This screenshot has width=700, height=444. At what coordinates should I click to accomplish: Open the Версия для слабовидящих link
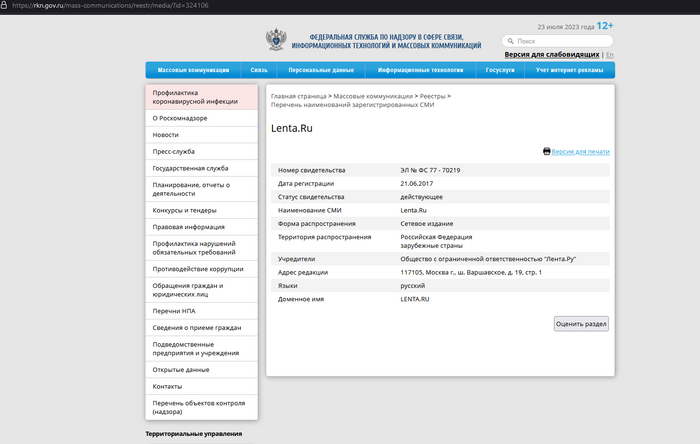pyautogui.click(x=552, y=54)
